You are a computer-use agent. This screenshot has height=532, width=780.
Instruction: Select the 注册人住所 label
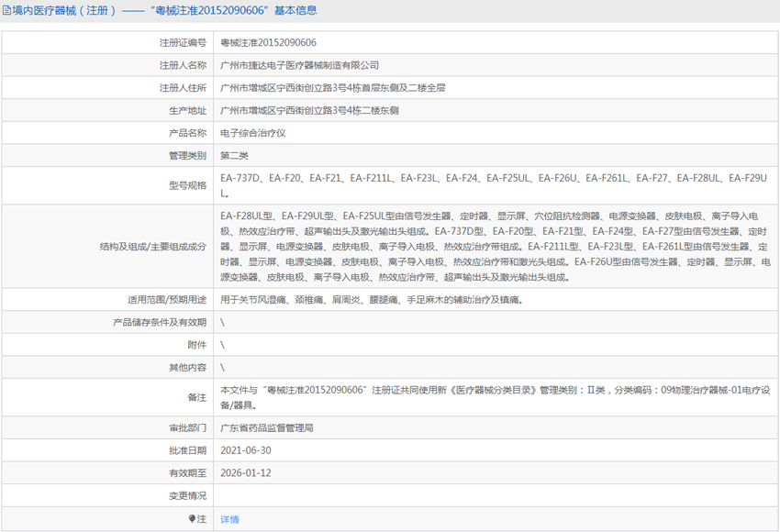[183, 88]
